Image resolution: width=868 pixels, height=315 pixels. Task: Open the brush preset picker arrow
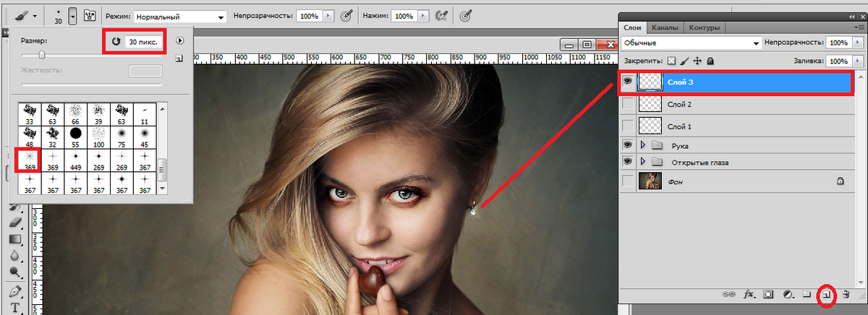pos(73,15)
